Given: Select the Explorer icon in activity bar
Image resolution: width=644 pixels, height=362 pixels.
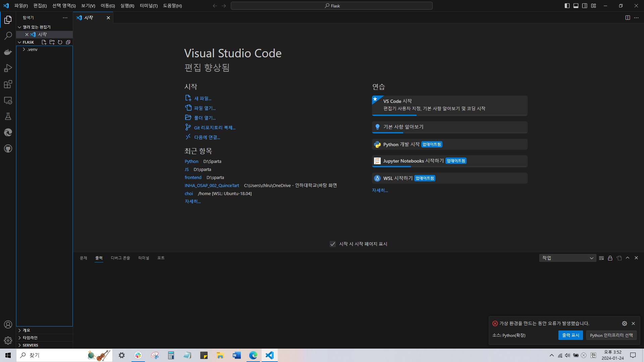Looking at the screenshot, I should 8,20.
